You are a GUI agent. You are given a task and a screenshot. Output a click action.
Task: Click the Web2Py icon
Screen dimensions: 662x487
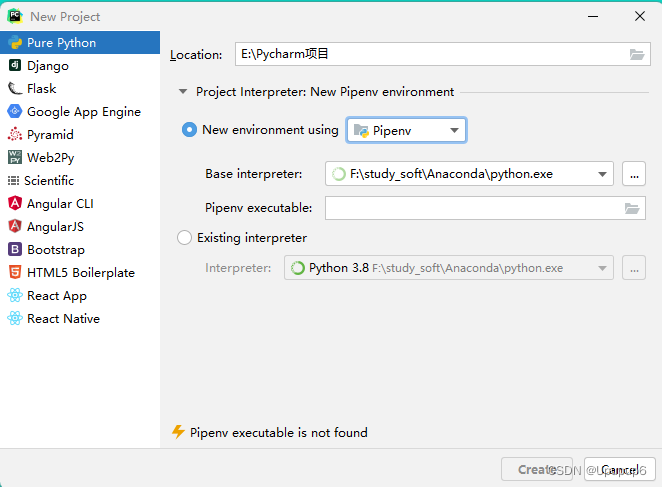15,157
